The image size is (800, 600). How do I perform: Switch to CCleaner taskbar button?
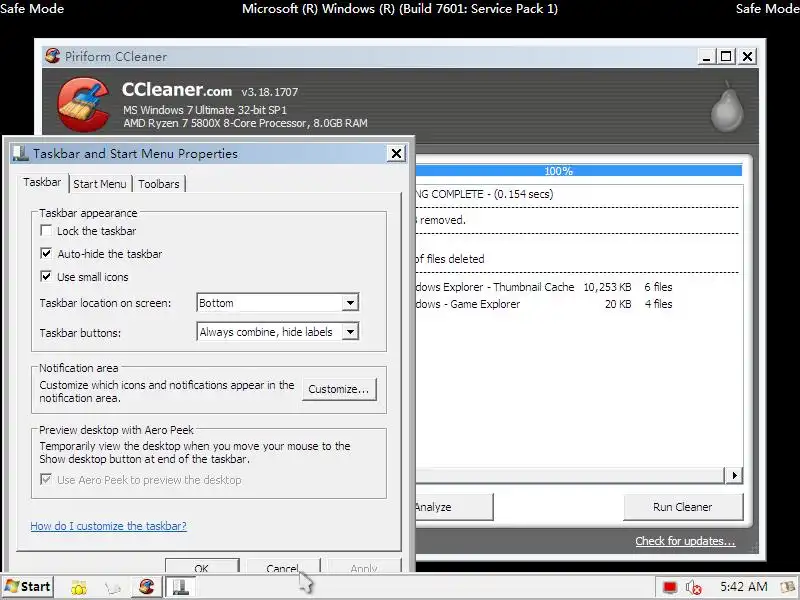[x=146, y=587]
